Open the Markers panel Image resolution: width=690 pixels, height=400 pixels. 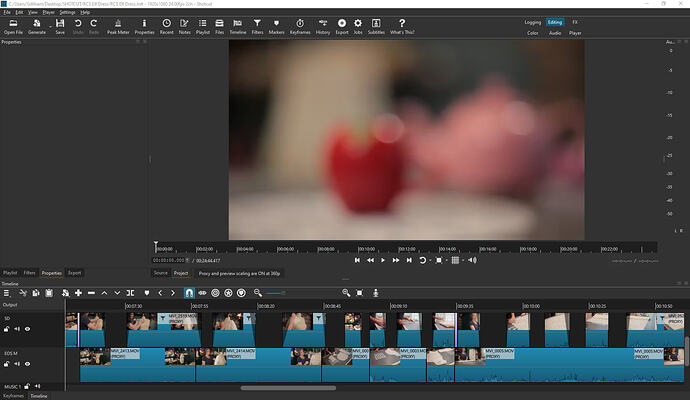coord(276,26)
